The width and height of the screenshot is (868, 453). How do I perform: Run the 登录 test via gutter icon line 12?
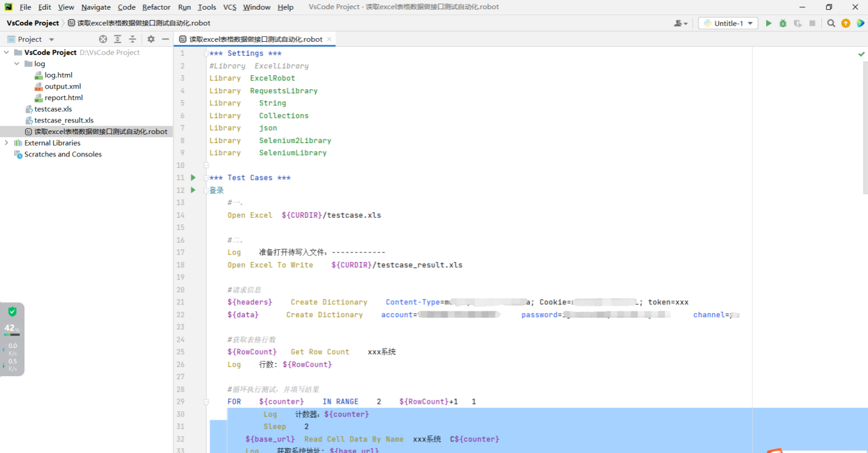tap(193, 190)
